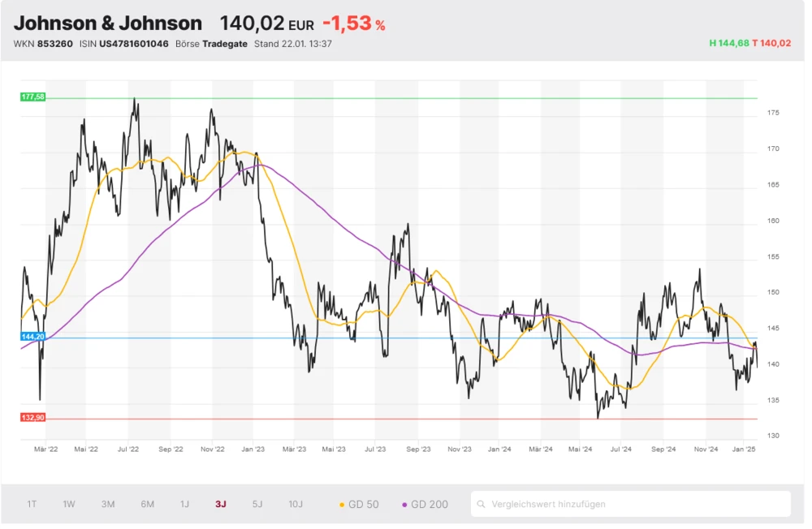
Task: Open the 10J long-term chart
Action: tap(295, 504)
